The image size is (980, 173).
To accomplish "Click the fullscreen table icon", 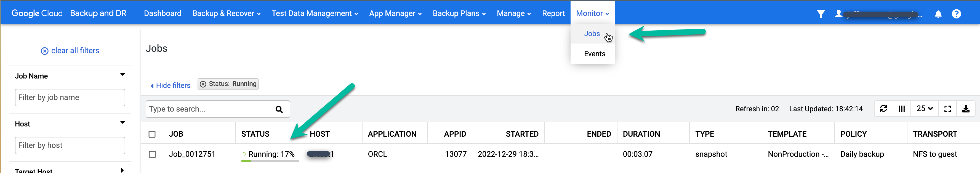I will [x=948, y=108].
